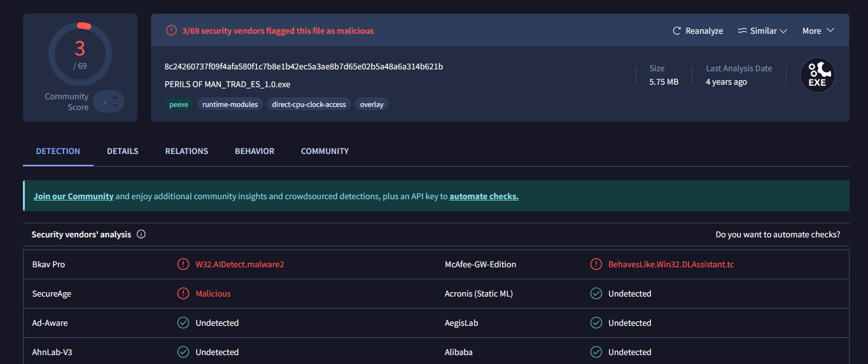The width and height of the screenshot is (868, 364).
Task: Click the Acronis (Static ML) undetected checkmark icon
Action: [596, 293]
